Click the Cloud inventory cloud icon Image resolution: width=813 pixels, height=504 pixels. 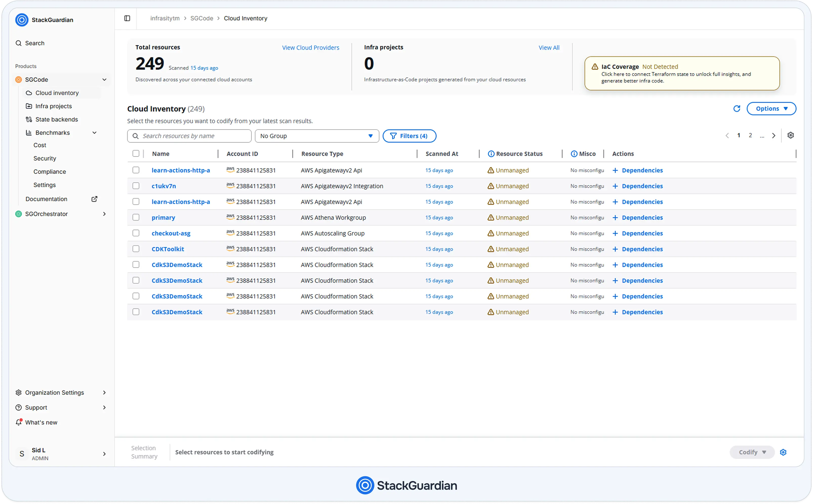[x=29, y=93]
